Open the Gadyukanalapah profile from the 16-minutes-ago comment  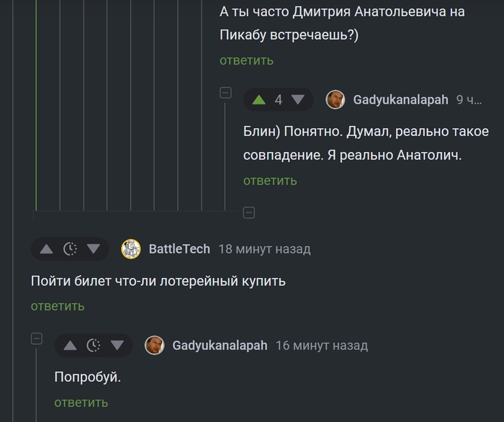220,346
